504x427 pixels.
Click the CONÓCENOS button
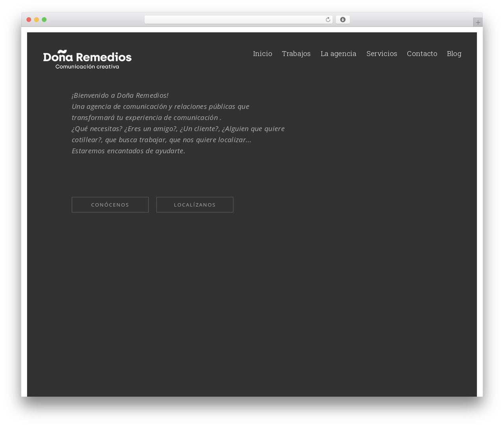click(x=110, y=205)
